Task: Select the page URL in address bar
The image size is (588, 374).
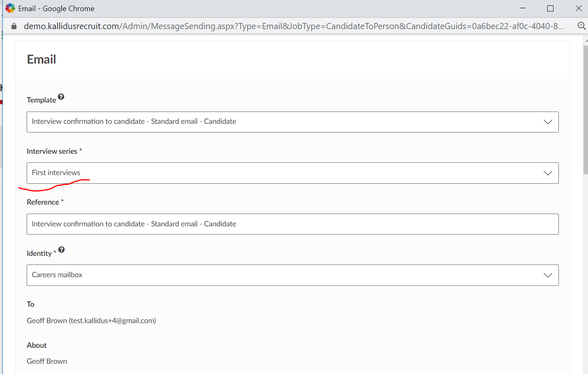Action: pyautogui.click(x=294, y=26)
